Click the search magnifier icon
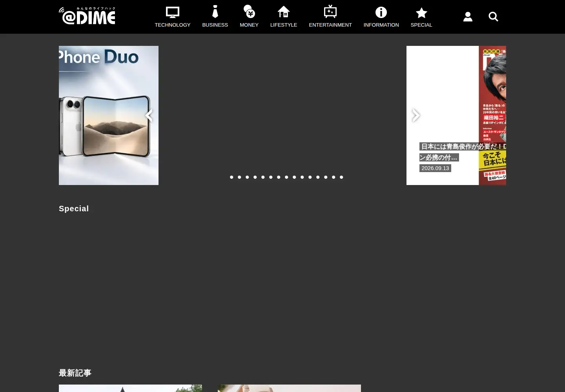Image resolution: width=565 pixels, height=392 pixels. 493,16
